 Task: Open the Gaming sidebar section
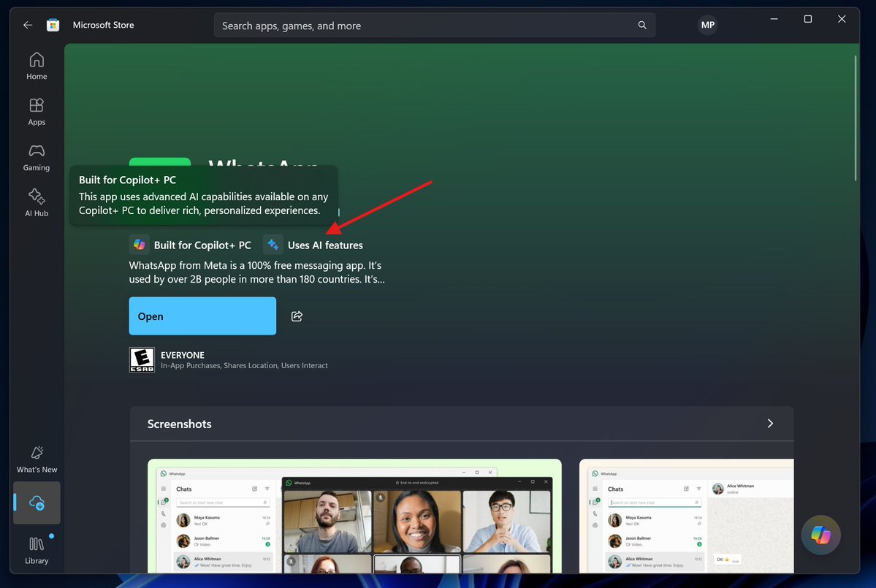pos(37,158)
